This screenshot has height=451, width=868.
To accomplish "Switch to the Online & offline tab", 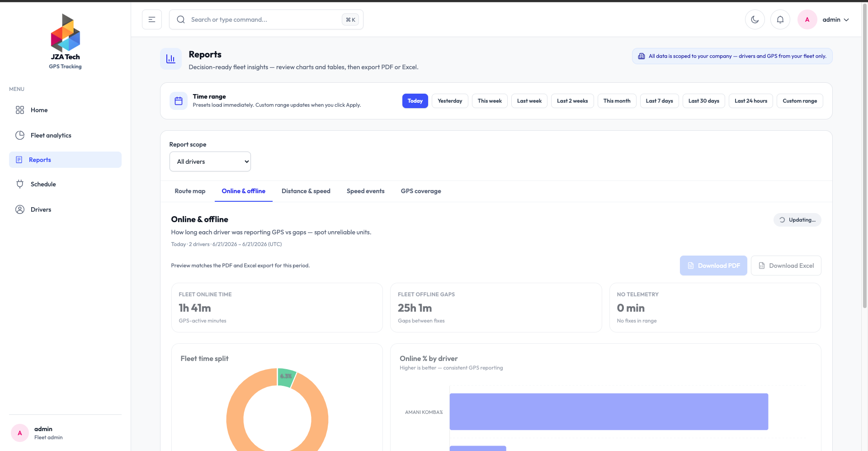I will coord(243,191).
